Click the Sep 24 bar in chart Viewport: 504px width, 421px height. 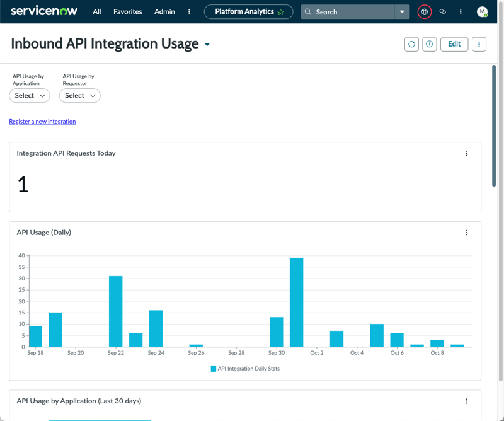coord(156,328)
